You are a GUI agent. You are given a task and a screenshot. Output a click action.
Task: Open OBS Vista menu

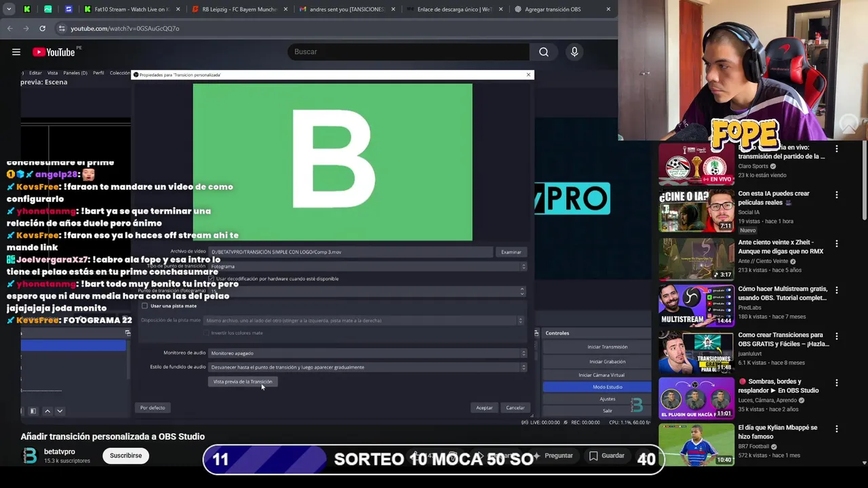click(x=52, y=73)
